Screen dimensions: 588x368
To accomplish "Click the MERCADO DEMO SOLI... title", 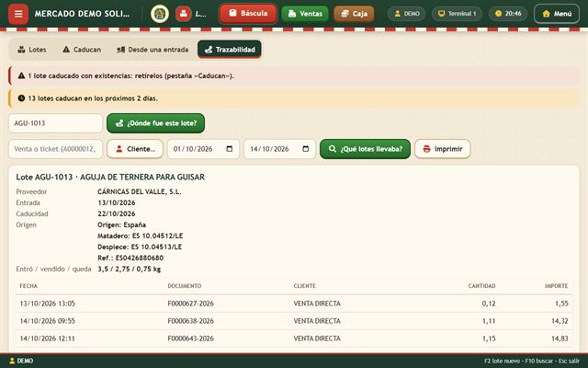I will coord(82,14).
